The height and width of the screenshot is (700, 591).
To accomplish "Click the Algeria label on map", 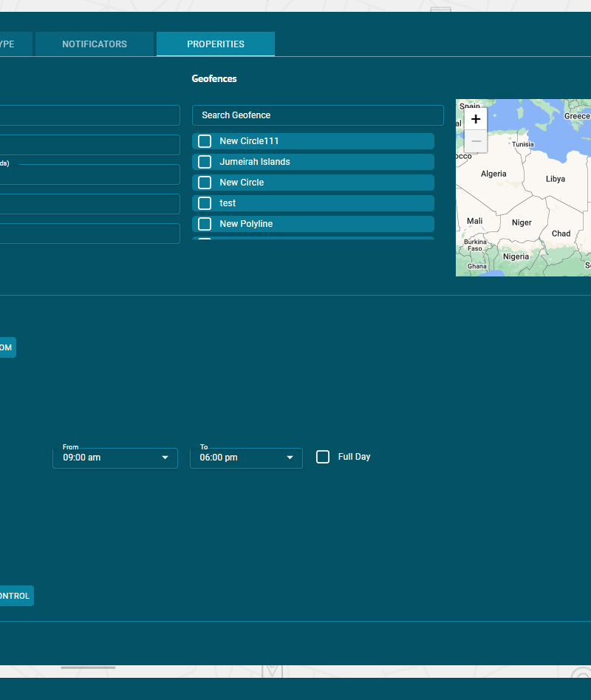I will pyautogui.click(x=493, y=174).
